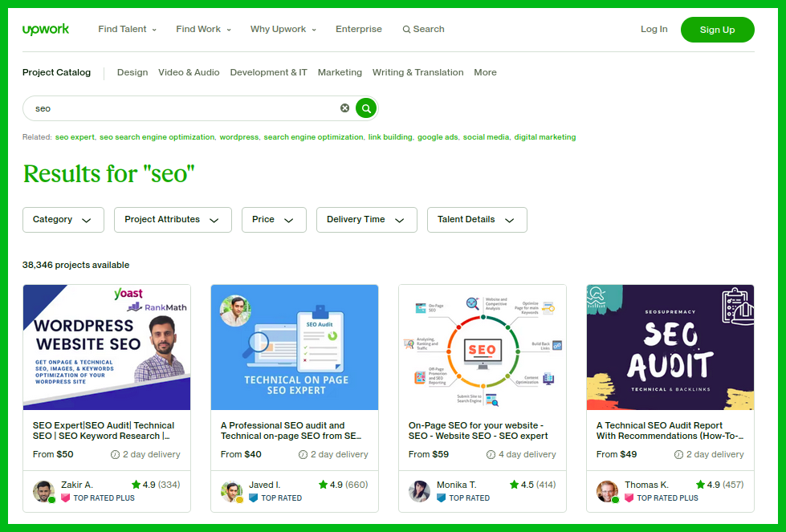This screenshot has width=786, height=532.
Task: Show More project categories
Action: pos(485,72)
